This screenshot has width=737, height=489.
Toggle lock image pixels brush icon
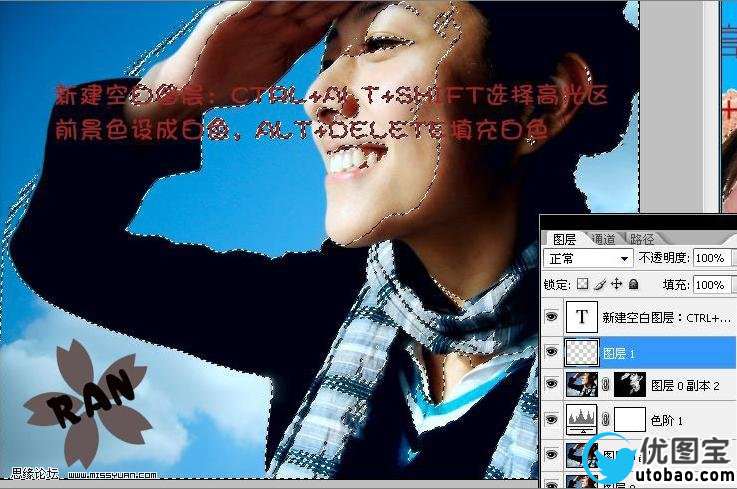(600, 284)
